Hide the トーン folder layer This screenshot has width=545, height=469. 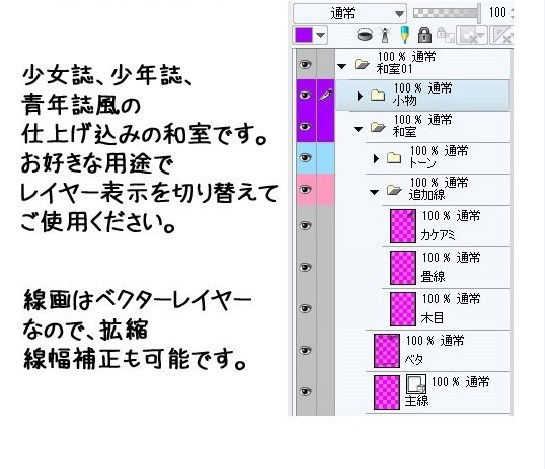(x=305, y=158)
